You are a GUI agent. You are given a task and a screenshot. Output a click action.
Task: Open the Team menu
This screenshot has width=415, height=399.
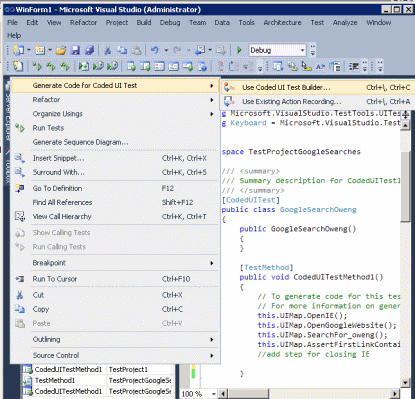click(x=198, y=23)
